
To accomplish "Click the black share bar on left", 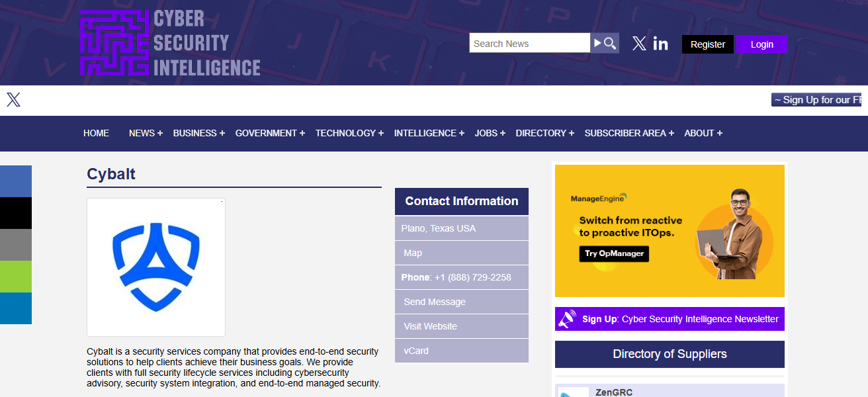I will coord(16,213).
